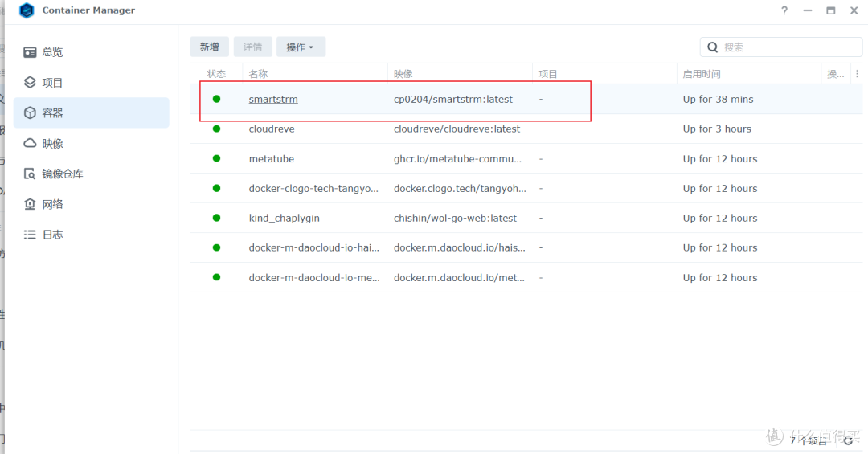Click the smartstrm green status indicator

click(216, 99)
